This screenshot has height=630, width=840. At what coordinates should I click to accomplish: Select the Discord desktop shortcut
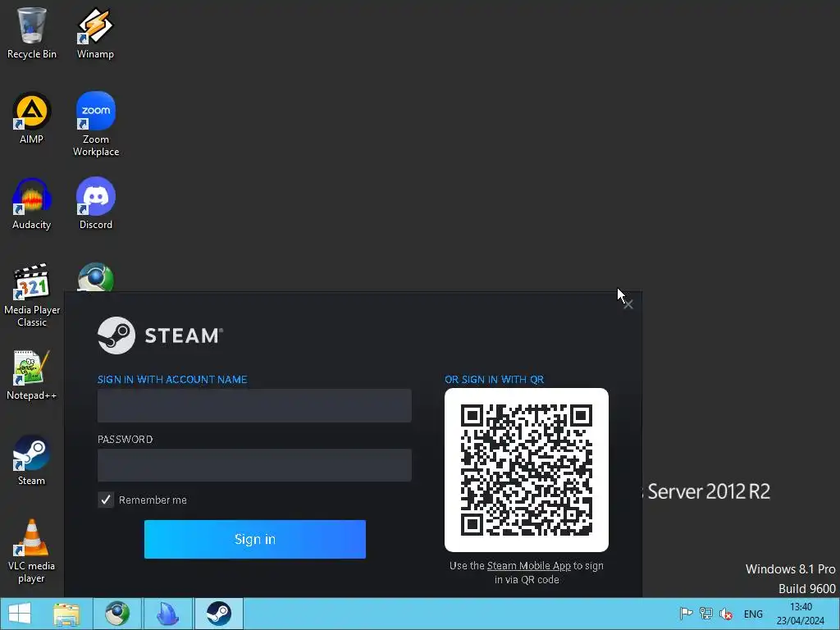click(96, 204)
